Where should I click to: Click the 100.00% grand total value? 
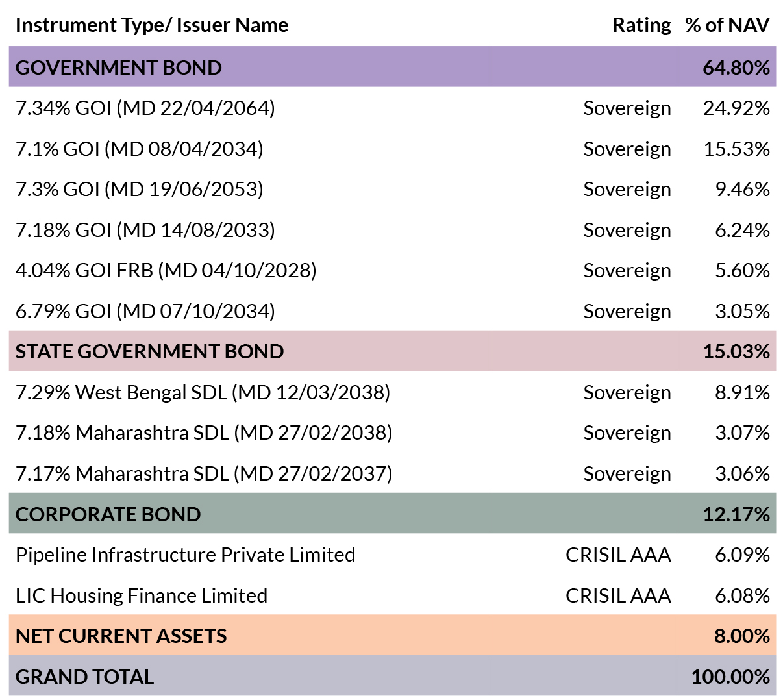coord(730,677)
